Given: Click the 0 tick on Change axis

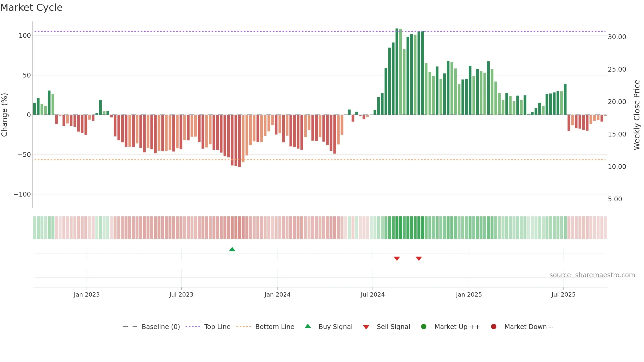Looking at the screenshot, I should pyautogui.click(x=29, y=115).
